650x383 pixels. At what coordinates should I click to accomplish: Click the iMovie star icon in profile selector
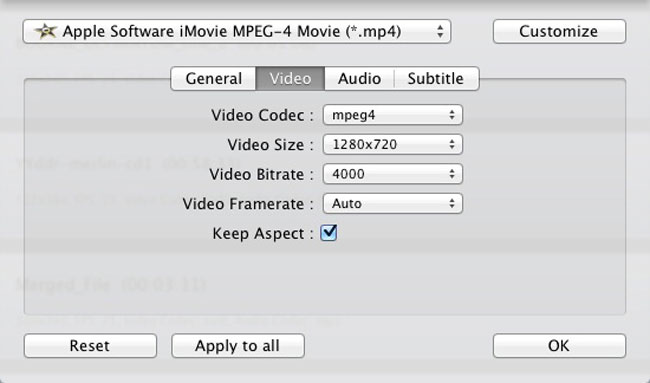pos(46,31)
